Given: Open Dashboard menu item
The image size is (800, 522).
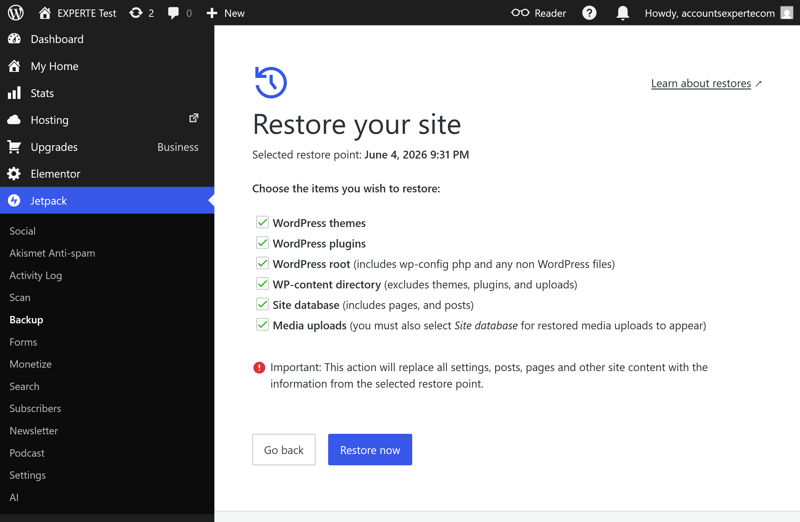Looking at the screenshot, I should (x=107, y=39).
